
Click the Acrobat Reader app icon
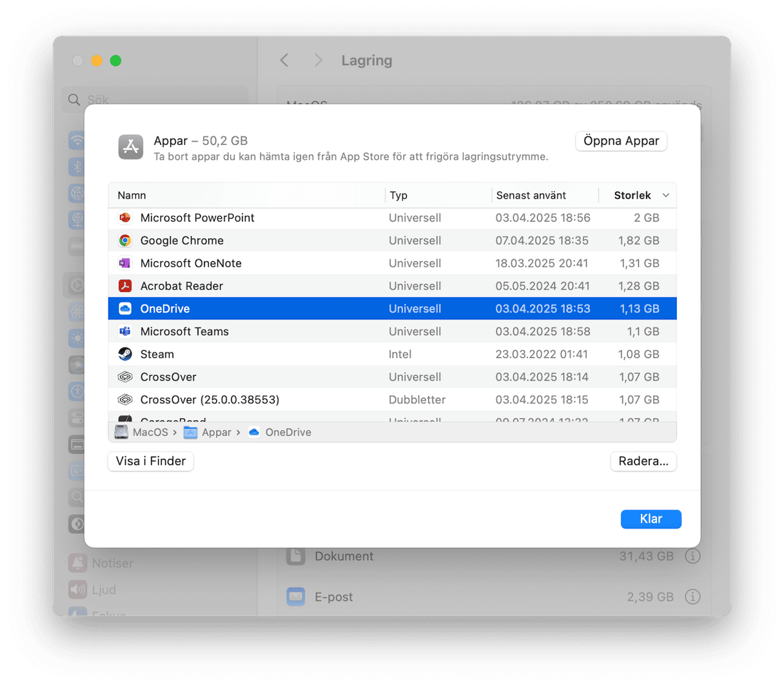pyautogui.click(x=125, y=286)
